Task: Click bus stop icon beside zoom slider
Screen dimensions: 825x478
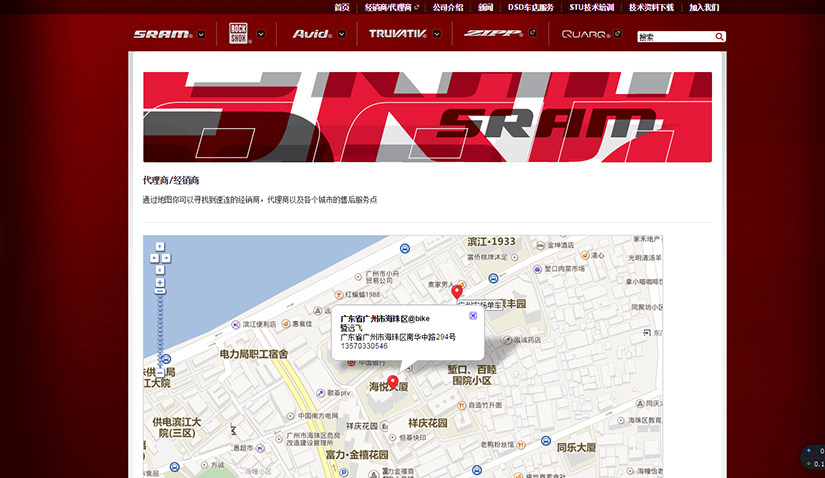Action: (x=166, y=359)
